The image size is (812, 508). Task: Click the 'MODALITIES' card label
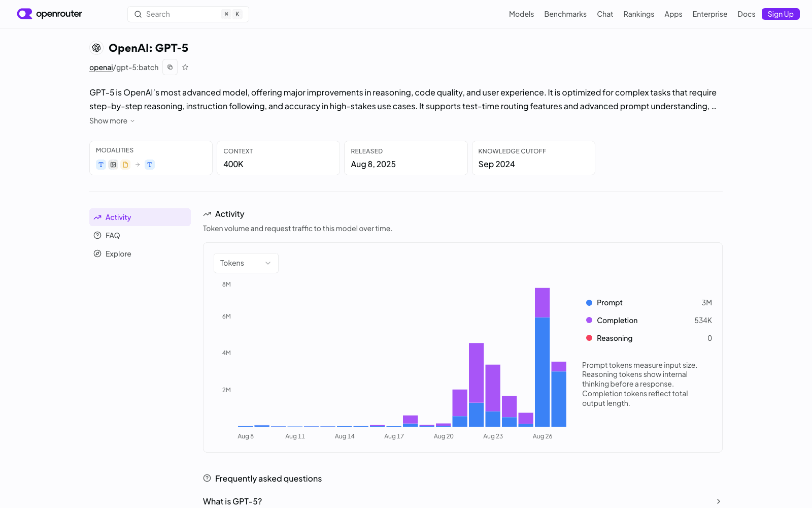tap(115, 150)
